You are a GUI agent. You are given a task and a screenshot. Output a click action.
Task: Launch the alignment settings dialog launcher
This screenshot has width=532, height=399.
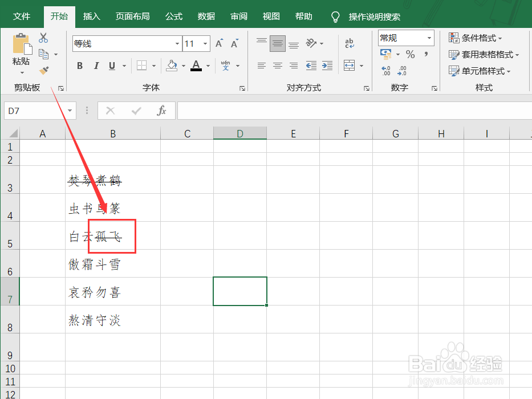coord(367,88)
